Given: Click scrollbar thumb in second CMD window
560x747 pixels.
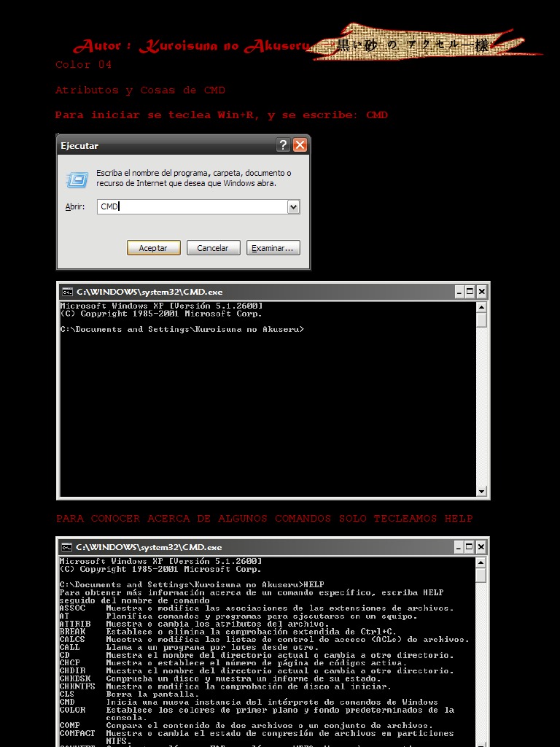Looking at the screenshot, I should click(481, 576).
